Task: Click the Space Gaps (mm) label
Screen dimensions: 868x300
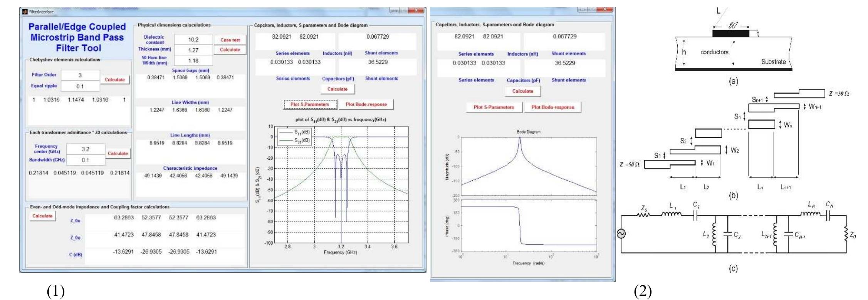Action: pos(191,70)
